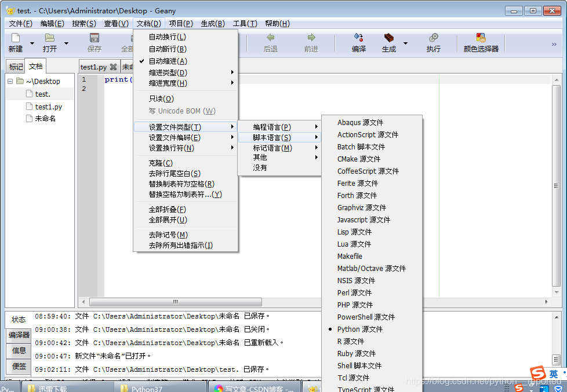Toggle 只读(O) read-only mode
Viewport: 567px width, 392px height.
[186, 98]
